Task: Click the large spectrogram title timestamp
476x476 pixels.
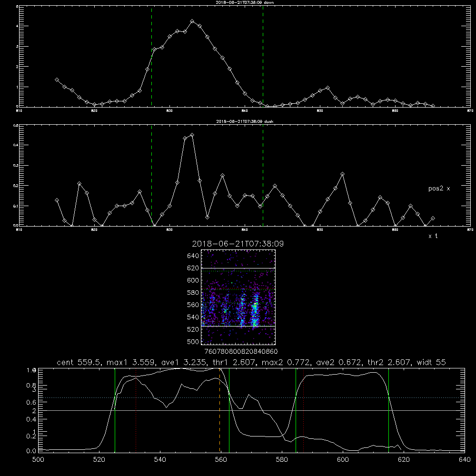Action: [x=238, y=244]
